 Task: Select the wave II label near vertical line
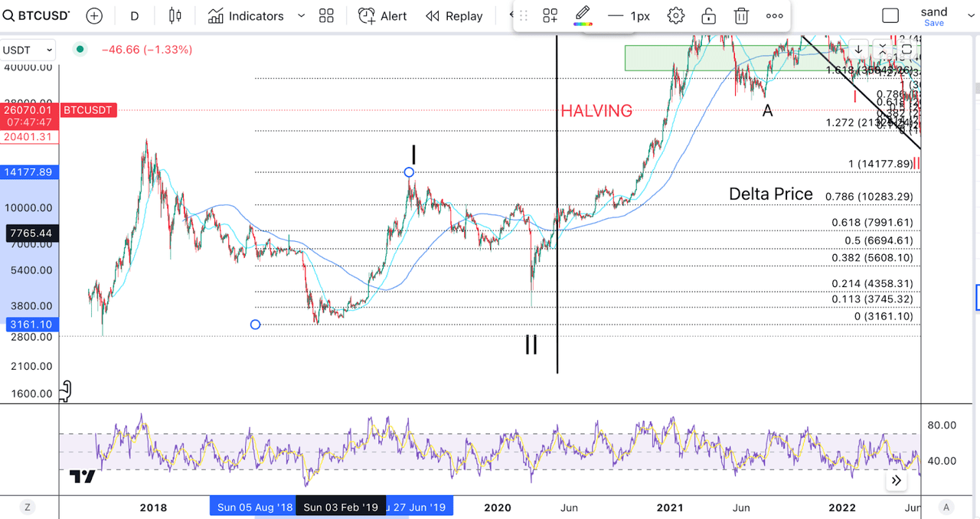(531, 344)
